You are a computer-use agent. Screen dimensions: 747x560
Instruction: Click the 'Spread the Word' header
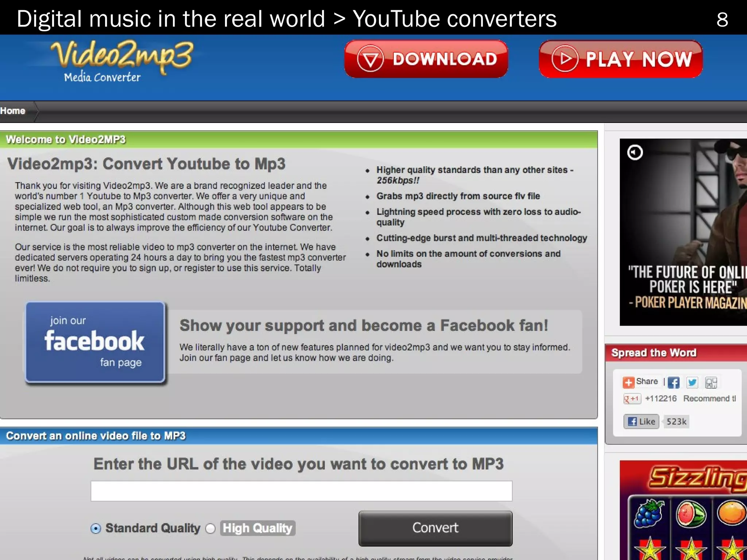676,353
